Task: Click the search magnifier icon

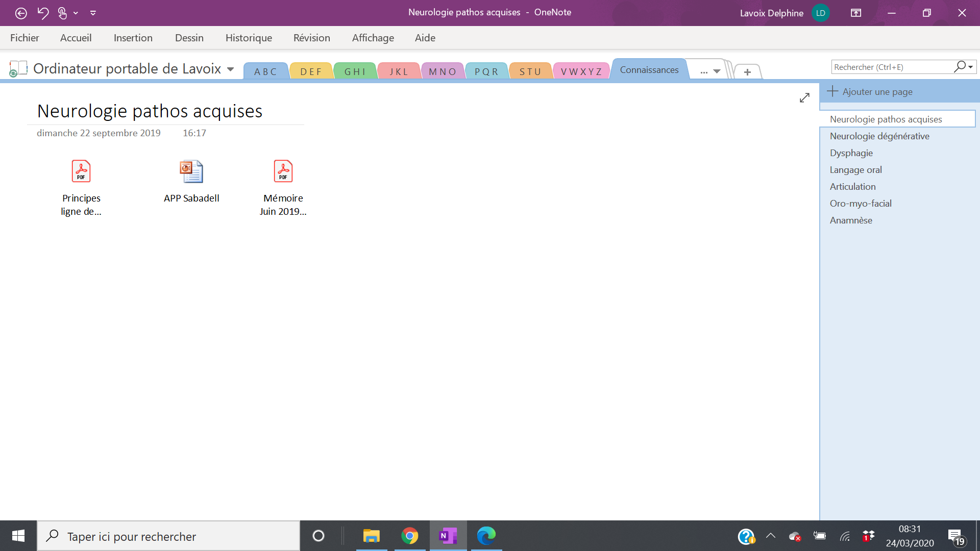Action: click(960, 67)
